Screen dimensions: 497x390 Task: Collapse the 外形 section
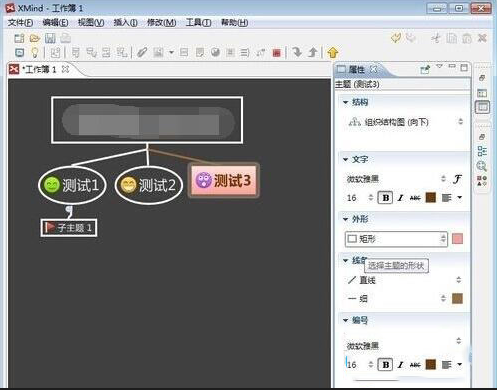coord(346,219)
